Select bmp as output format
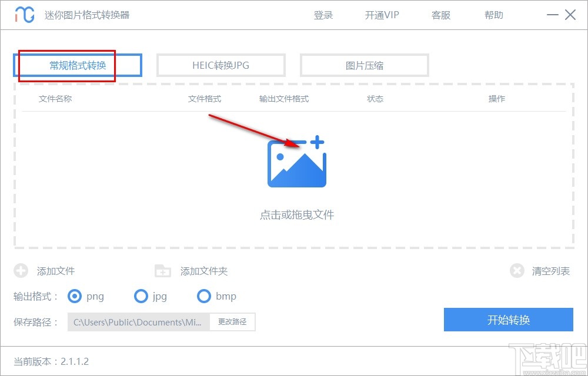Viewport: 588px width, 376px height. (204, 296)
